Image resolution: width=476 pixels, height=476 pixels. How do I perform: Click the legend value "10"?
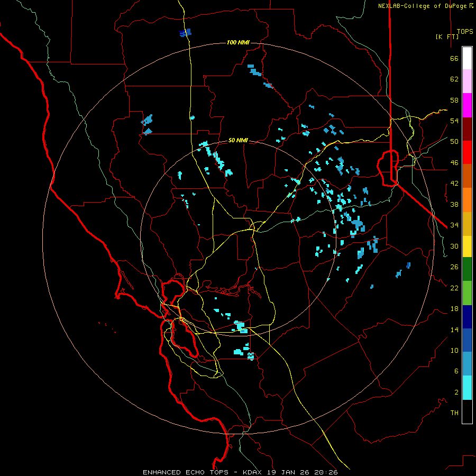[x=454, y=351]
